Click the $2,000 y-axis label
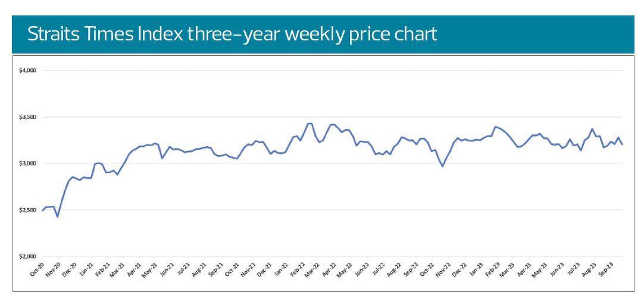This screenshot has width=644, height=308. [29, 256]
